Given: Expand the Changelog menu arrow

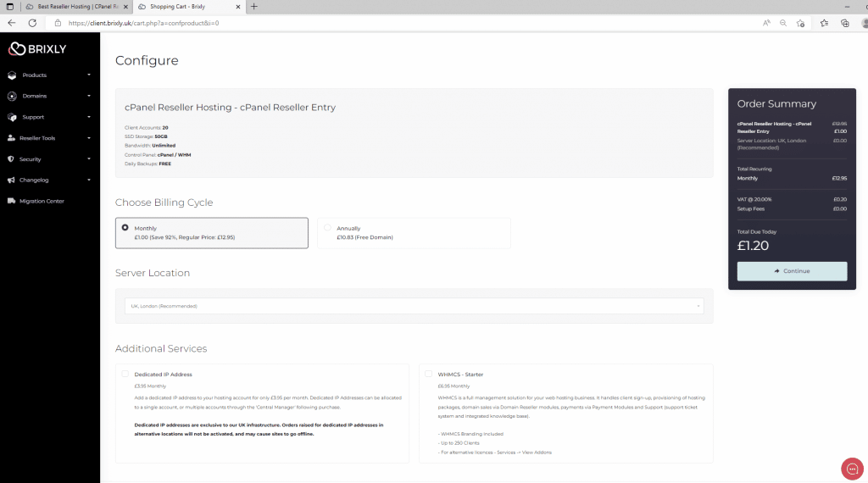Looking at the screenshot, I should click(89, 180).
